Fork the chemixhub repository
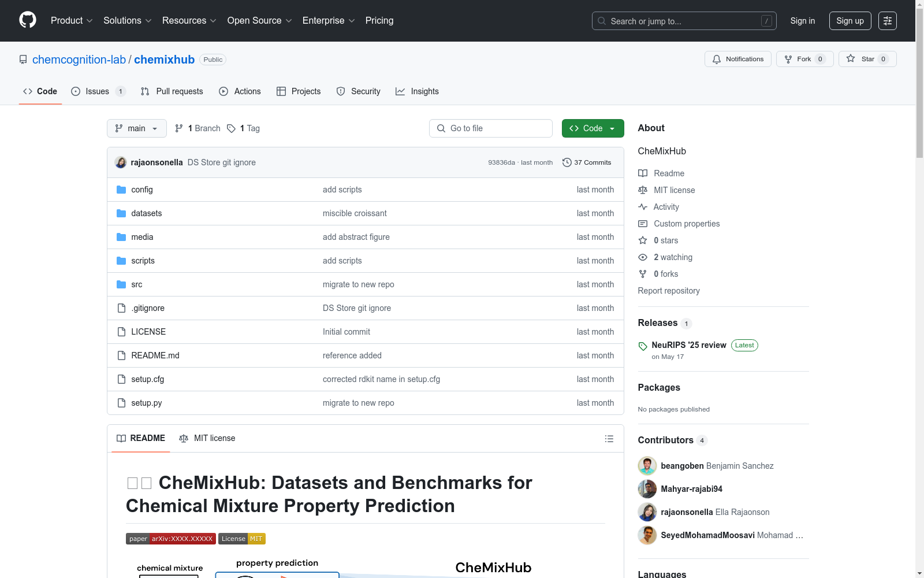924x578 pixels. [805, 59]
